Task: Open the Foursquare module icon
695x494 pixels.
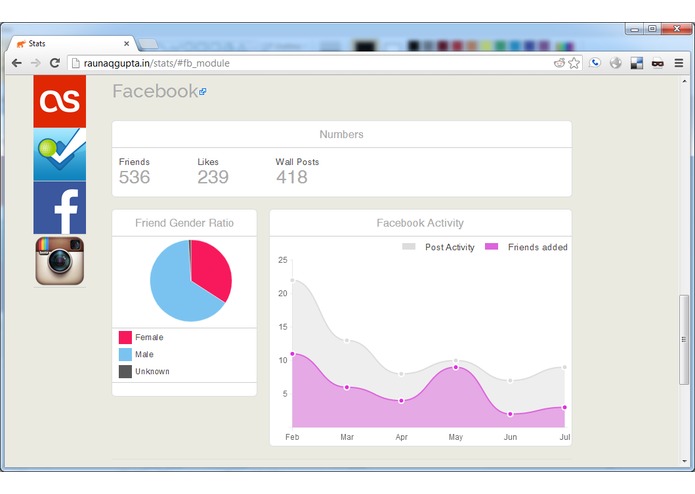Action: pyautogui.click(x=60, y=154)
